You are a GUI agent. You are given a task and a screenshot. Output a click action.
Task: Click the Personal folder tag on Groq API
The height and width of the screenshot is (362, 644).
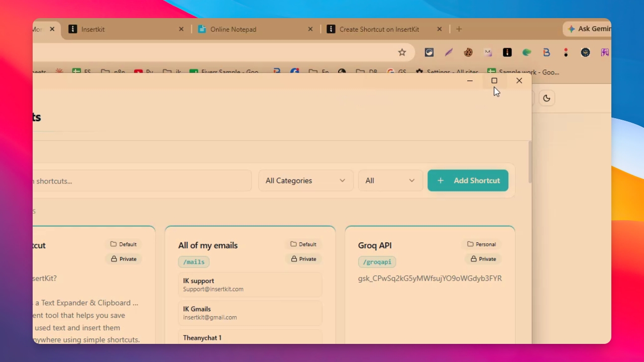coord(481,244)
